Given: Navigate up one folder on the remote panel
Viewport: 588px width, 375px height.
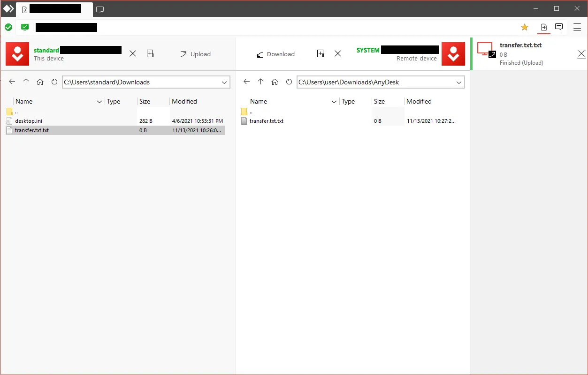Looking at the screenshot, I should (x=260, y=81).
